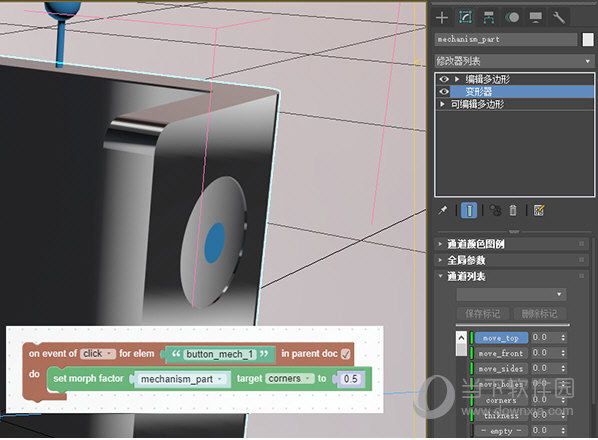Click Remove Modifier trash icon
This screenshot has width=598, height=440.
point(513,210)
